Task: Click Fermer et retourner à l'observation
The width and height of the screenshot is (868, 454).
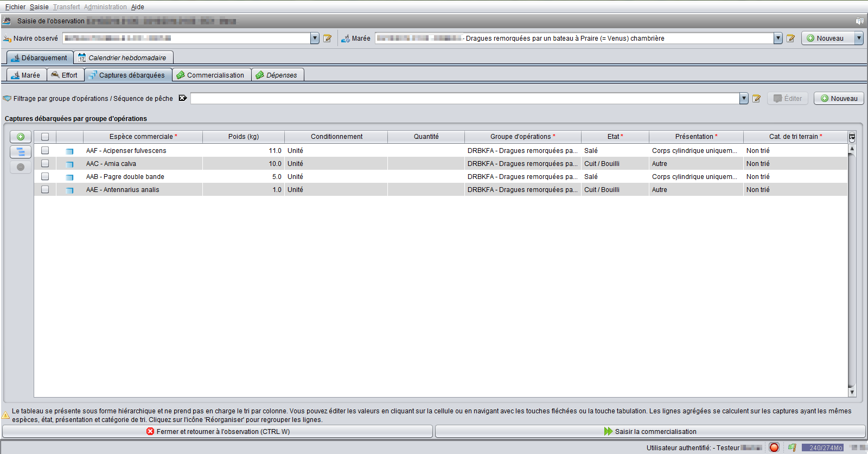Action: 218,432
